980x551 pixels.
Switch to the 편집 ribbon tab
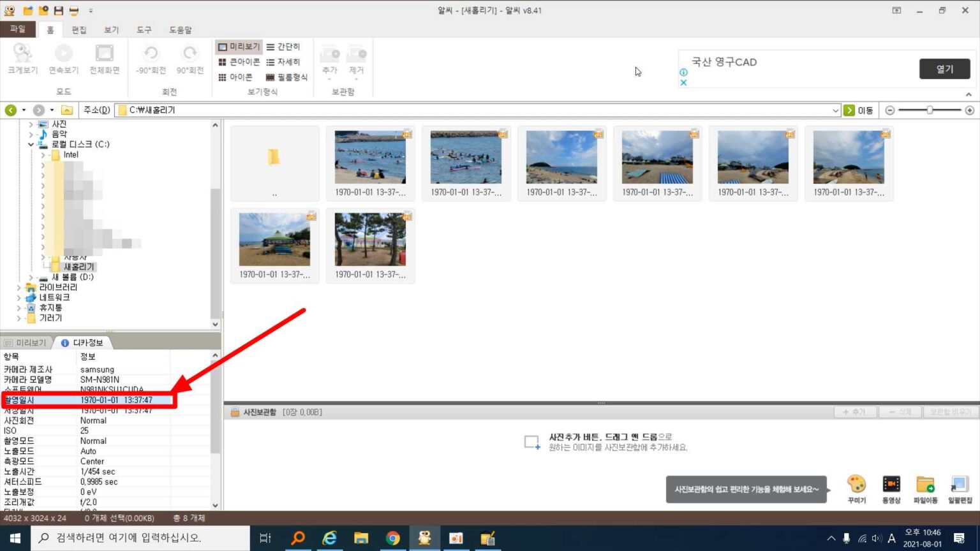[x=79, y=29]
